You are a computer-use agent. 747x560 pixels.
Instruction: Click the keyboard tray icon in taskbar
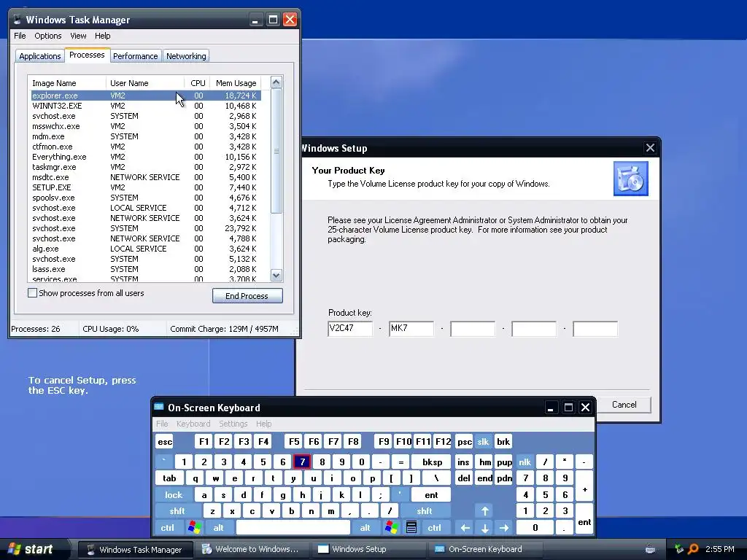tap(650, 549)
